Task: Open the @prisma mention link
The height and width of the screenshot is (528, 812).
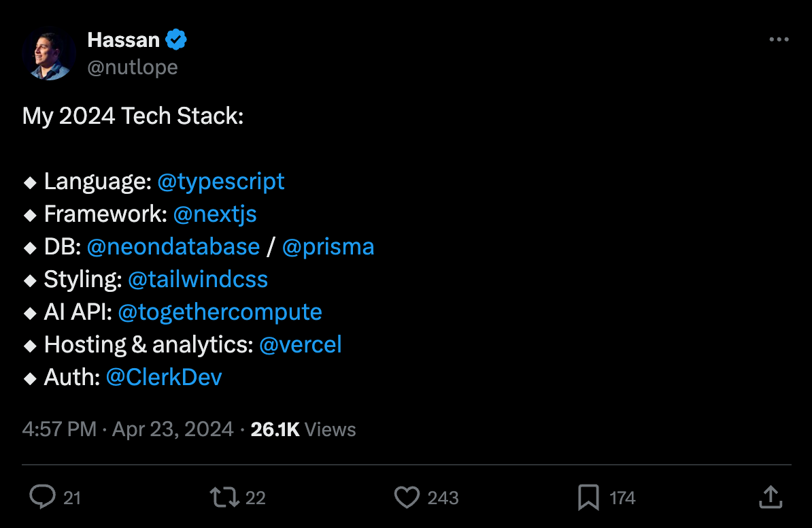Action: [328, 246]
